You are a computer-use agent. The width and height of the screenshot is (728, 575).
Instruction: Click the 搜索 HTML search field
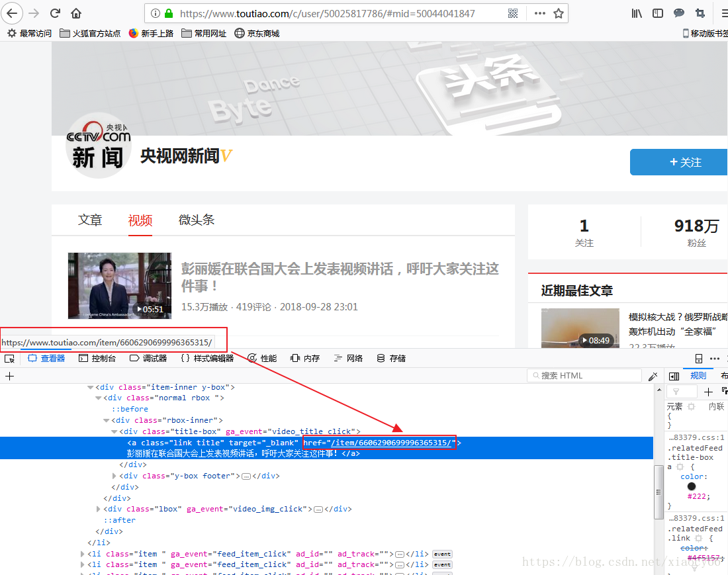point(584,375)
